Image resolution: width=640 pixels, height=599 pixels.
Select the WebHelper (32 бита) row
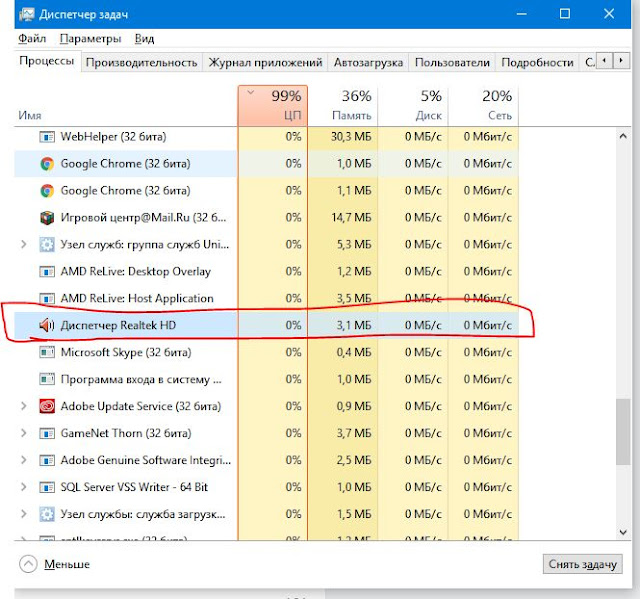pyautogui.click(x=267, y=137)
